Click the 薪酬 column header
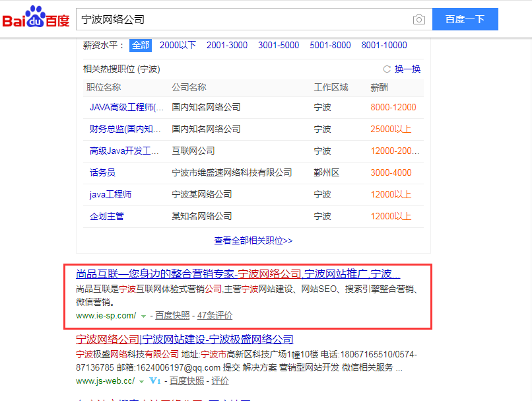Image resolution: width=532 pixels, height=401 pixels. coord(379,88)
